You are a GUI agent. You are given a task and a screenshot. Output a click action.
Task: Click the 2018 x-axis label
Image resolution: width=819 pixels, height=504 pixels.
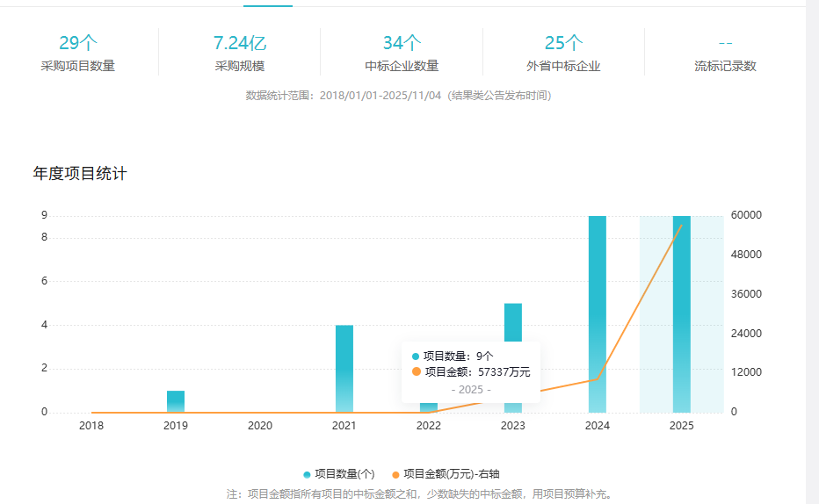tap(91, 426)
